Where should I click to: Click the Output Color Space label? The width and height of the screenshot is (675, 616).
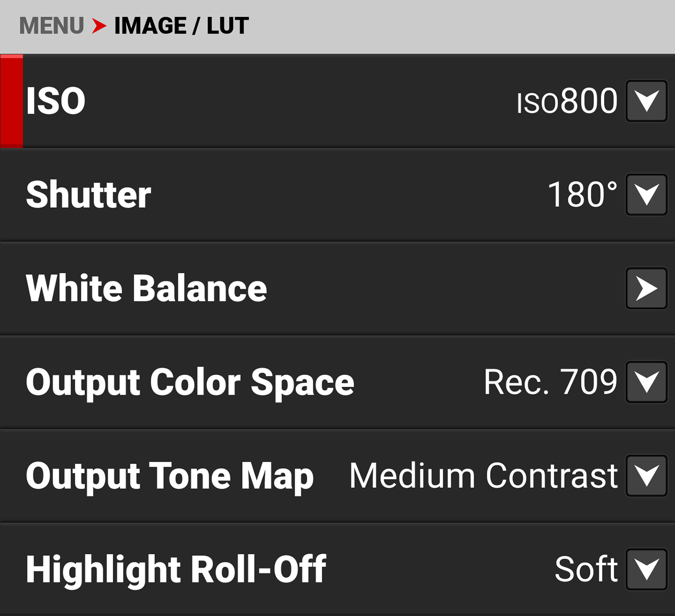coord(189,382)
